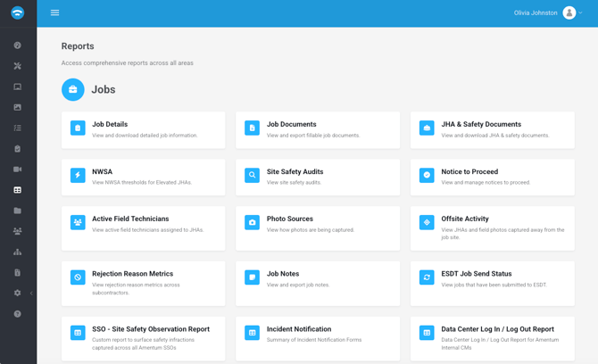This screenshot has height=364, width=598.
Task: Click the Olivia Johnston profile avatar
Action: click(569, 12)
